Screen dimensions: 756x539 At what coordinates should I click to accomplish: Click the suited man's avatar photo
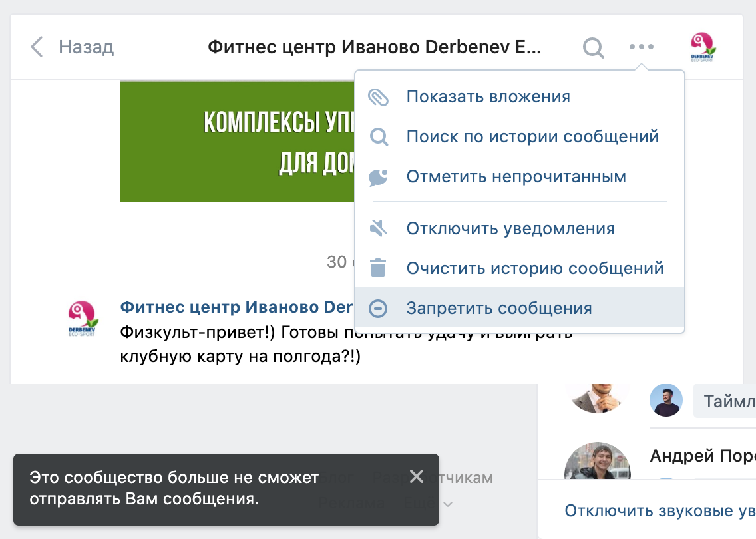pos(598,398)
